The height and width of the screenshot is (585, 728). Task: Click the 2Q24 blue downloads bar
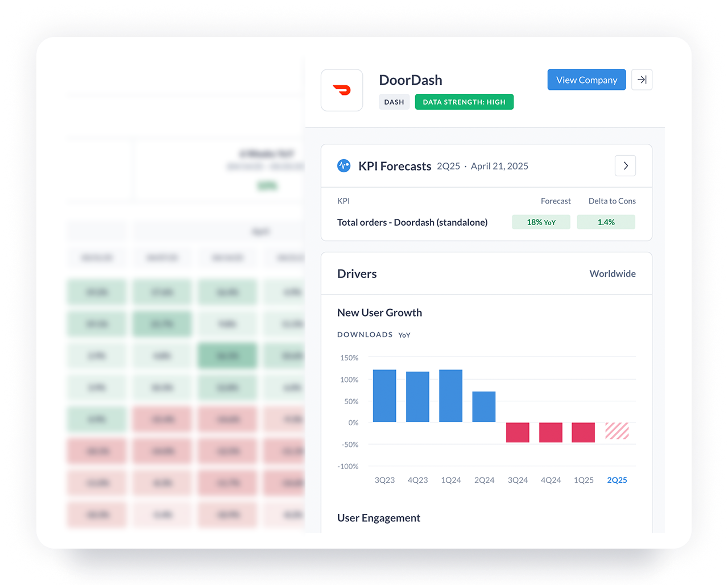point(484,406)
